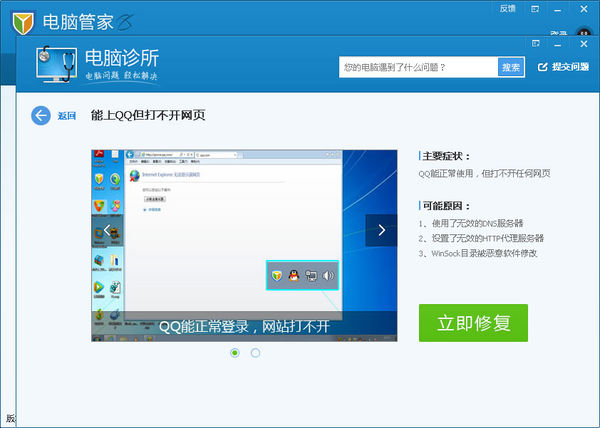Screen dimensions: 600x428
Task: Click the 电脑诊所 title text
Action: point(122,58)
